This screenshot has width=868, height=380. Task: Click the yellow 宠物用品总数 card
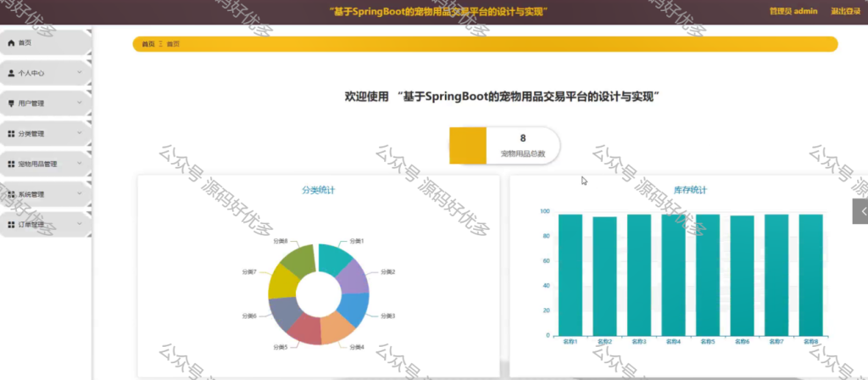[x=505, y=146]
